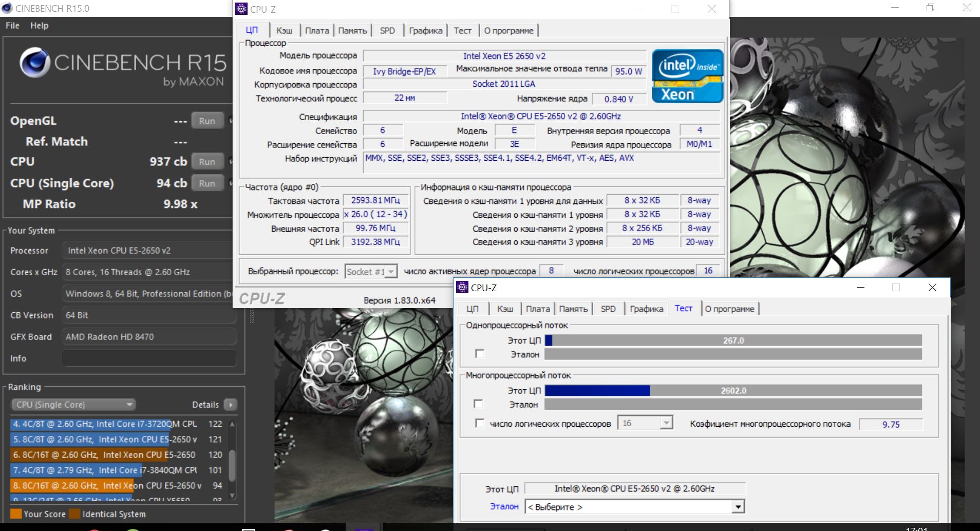Open Графика tab in the CPU-Z benchmark window
This screenshot has height=531, width=980.
pos(647,309)
